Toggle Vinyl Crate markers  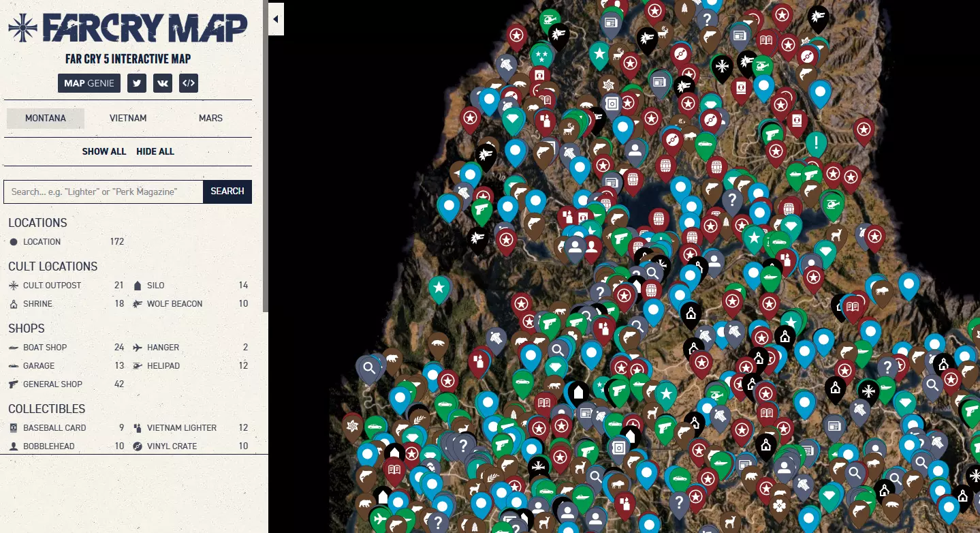[x=191, y=446]
